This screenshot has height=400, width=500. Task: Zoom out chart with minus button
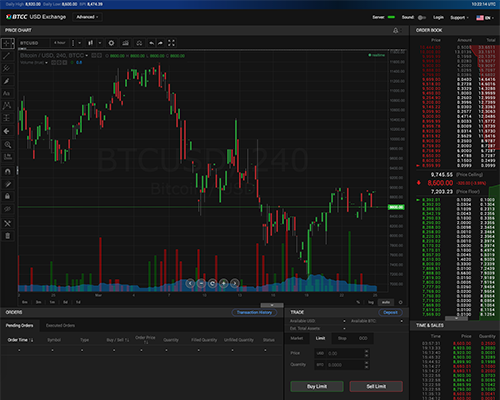pos(201,283)
